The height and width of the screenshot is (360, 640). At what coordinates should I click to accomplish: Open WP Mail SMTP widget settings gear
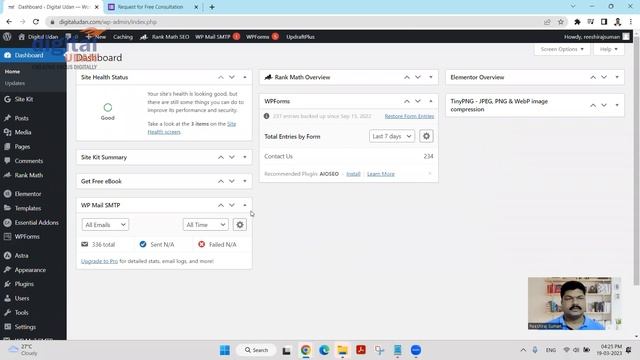pos(240,225)
